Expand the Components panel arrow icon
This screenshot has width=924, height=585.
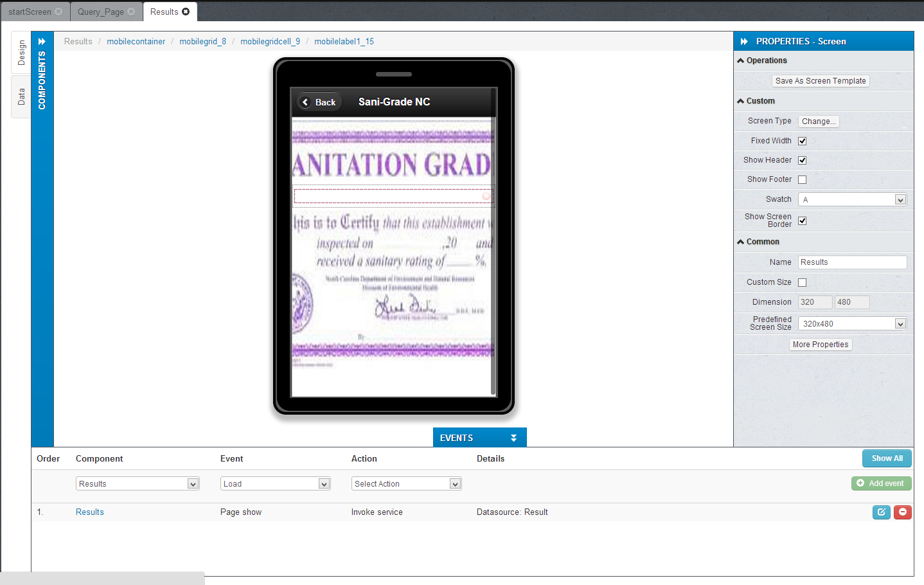point(42,41)
